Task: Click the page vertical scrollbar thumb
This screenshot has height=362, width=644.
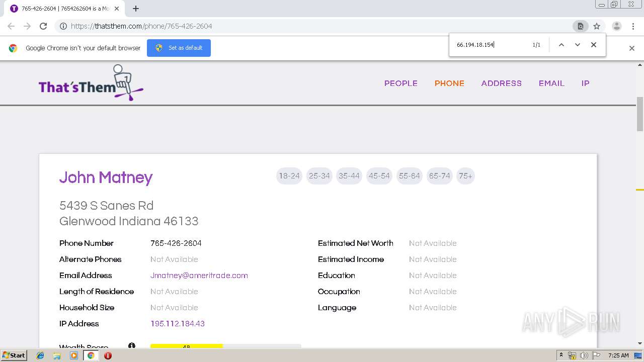Action: point(640,114)
